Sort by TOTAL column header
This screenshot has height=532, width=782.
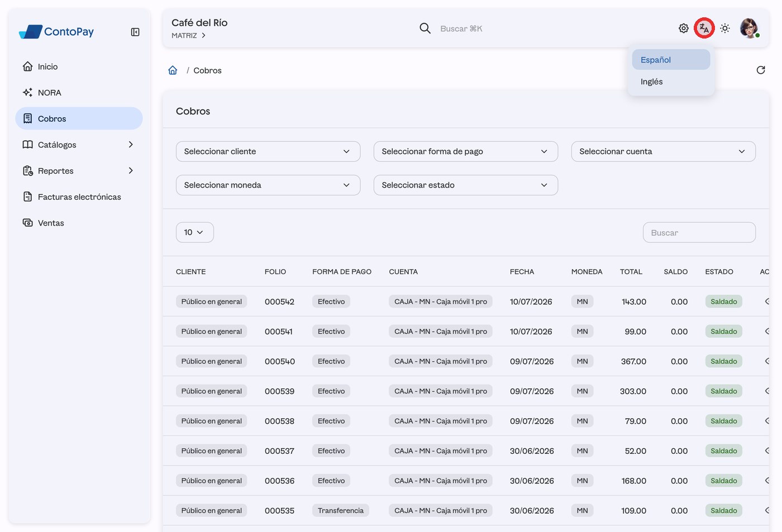631,272
